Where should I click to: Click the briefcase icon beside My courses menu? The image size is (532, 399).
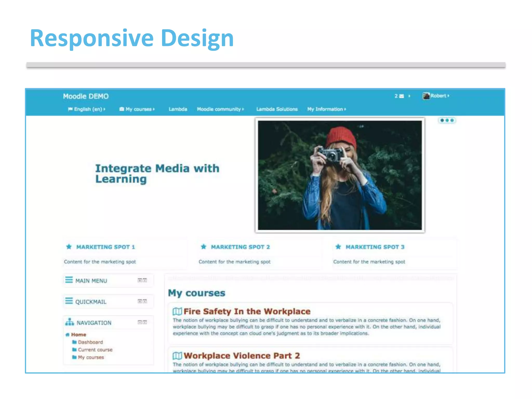click(122, 109)
